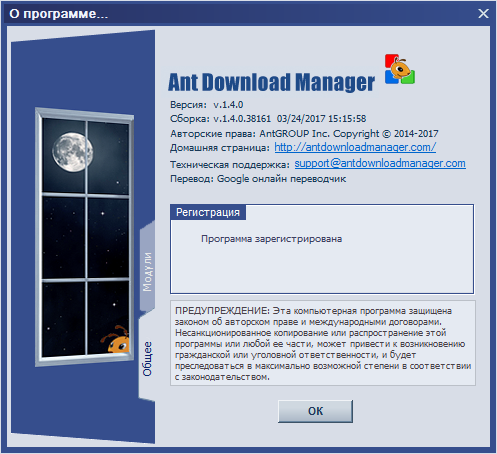
Task: Click the Версия: v.1.4.0 line
Action: tap(207, 105)
